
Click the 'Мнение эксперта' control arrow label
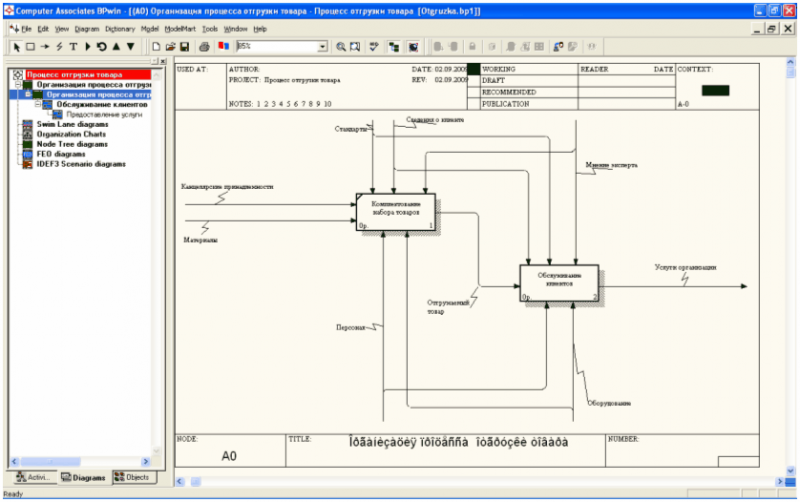pos(611,165)
